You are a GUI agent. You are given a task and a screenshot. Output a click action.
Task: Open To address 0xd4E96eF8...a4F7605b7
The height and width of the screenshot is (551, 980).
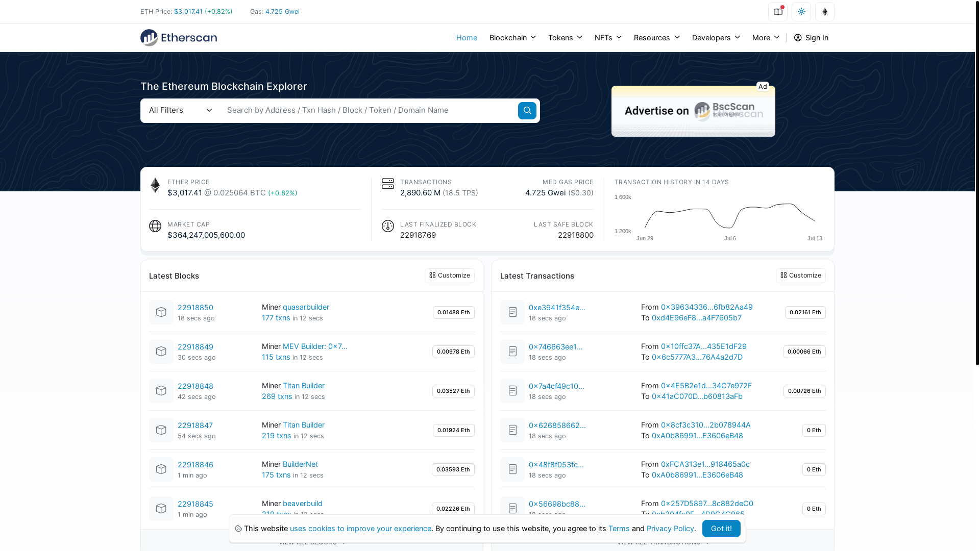click(696, 317)
